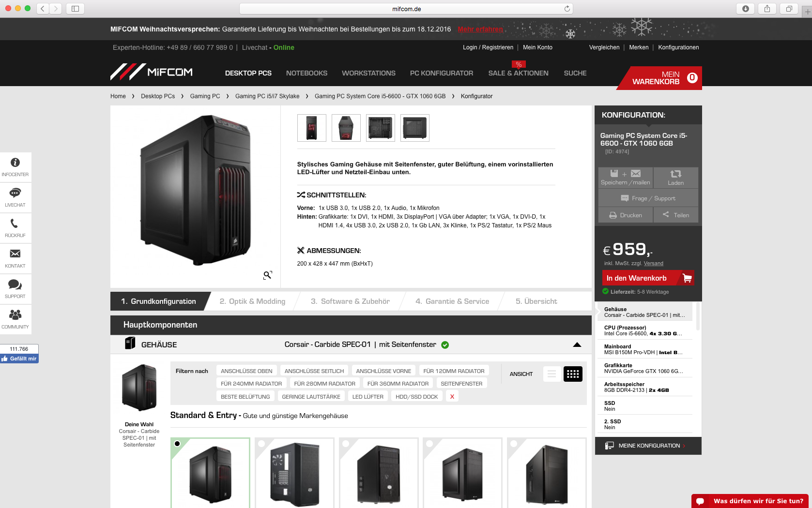Toggle filter HDD/SSD Dock
812x508 pixels.
tap(416, 397)
